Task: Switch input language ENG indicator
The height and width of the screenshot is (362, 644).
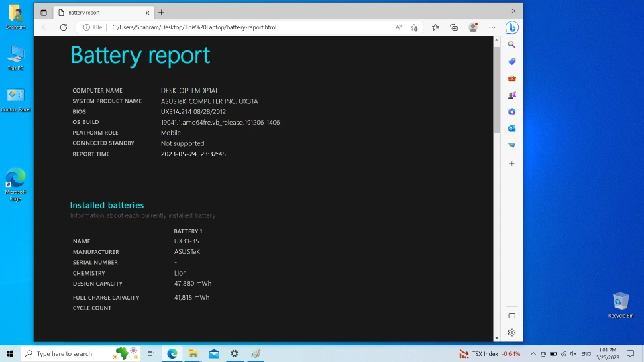Action: pos(586,353)
